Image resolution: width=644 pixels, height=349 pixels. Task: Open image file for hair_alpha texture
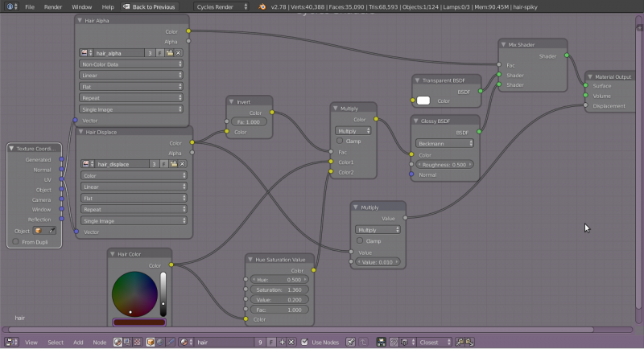pos(169,53)
